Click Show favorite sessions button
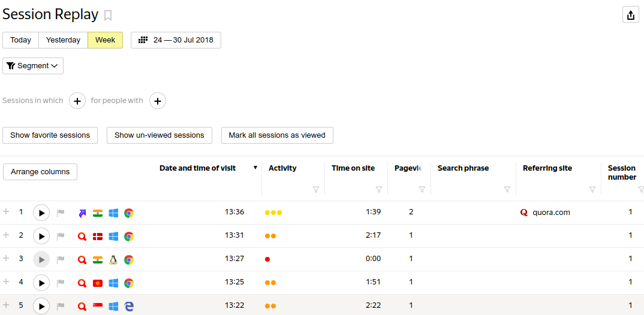The width and height of the screenshot is (644, 315). pos(50,135)
